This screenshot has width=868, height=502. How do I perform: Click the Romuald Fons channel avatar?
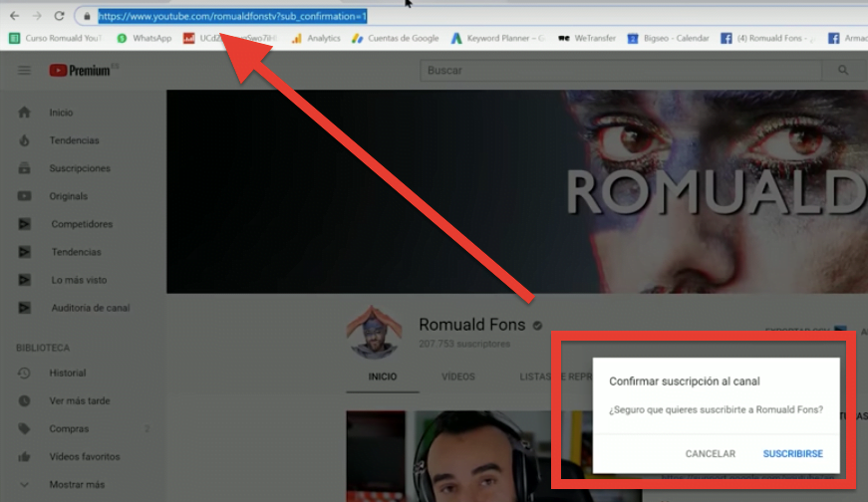click(x=375, y=332)
